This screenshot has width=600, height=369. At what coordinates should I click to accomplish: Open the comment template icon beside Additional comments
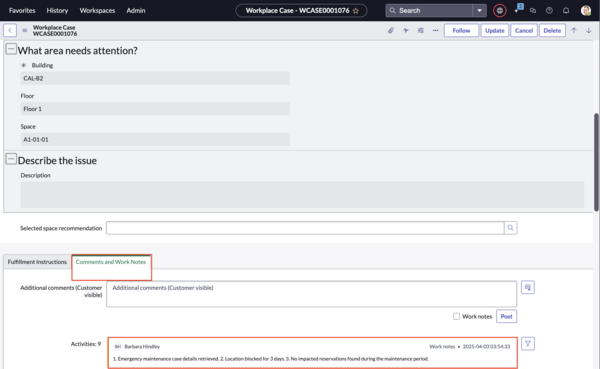coord(528,287)
